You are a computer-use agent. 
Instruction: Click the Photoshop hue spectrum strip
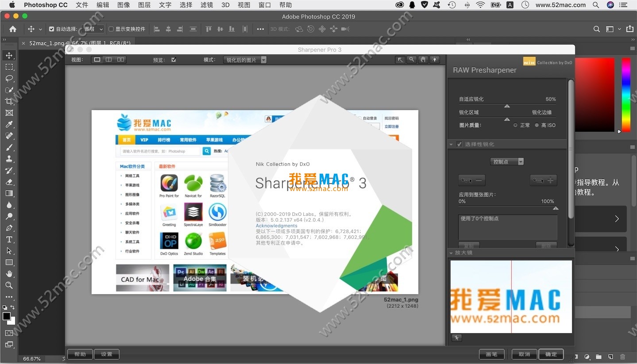point(626,95)
